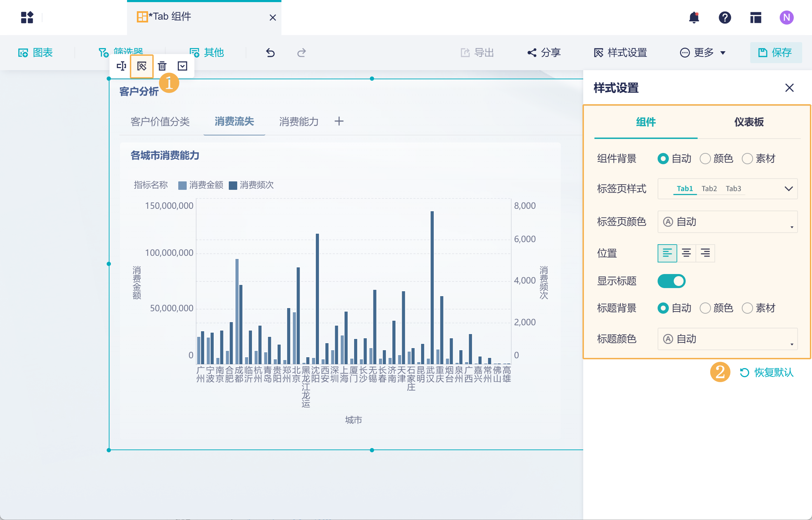Viewport: 812px width, 520px height.
Task: Select center alignment position icon
Action: point(686,253)
